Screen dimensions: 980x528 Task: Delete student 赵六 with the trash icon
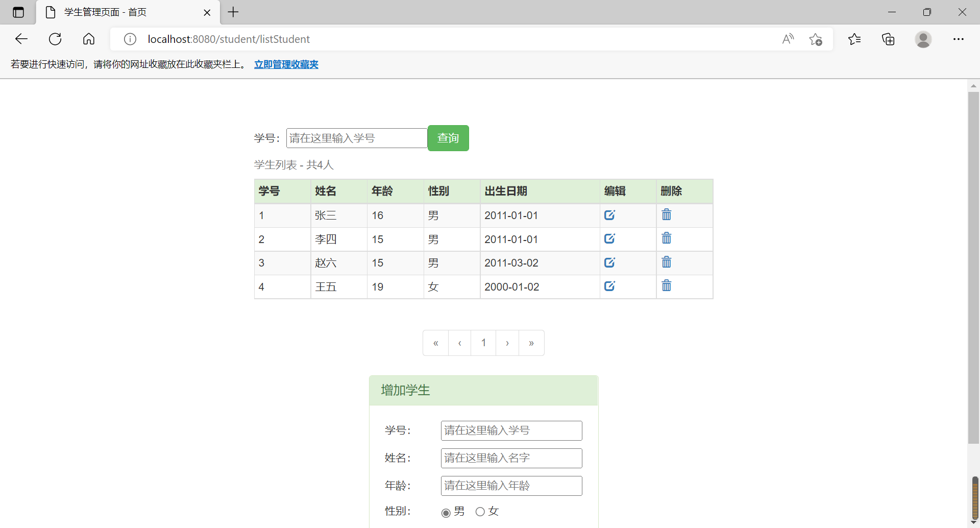[x=667, y=262]
